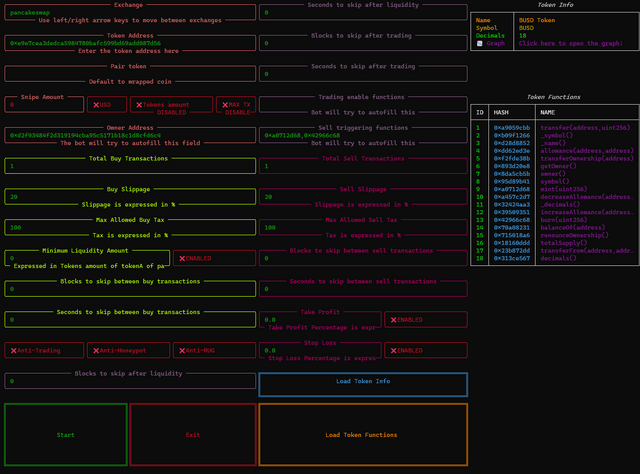Viewport: 640px width, 474px height.
Task: Select the allowance(address,address) function row
Action: tap(555, 151)
